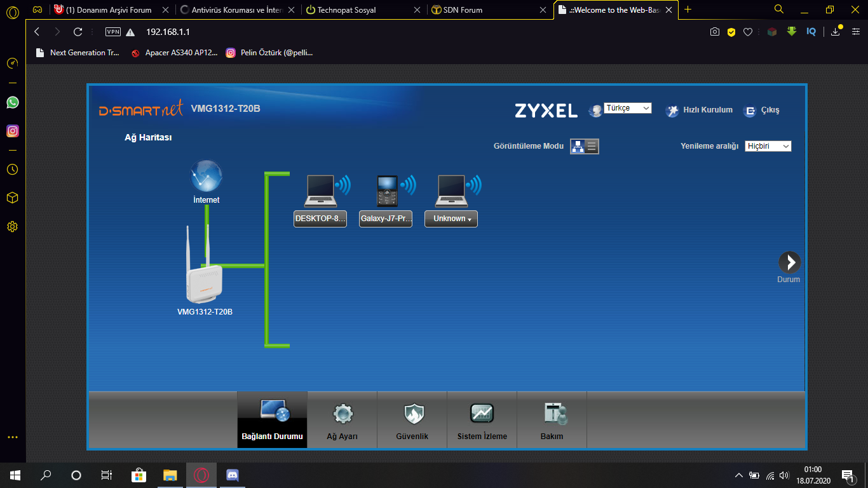Open Instagram in the Opera sidebar
868x488 pixels.
coord(13,131)
